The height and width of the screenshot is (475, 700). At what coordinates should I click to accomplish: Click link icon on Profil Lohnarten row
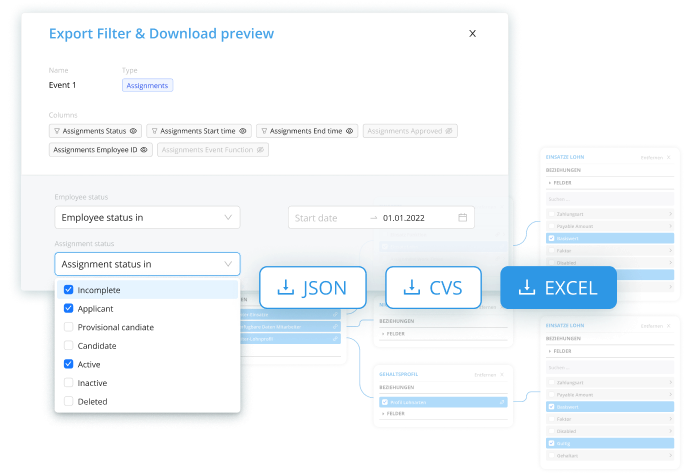click(x=502, y=402)
